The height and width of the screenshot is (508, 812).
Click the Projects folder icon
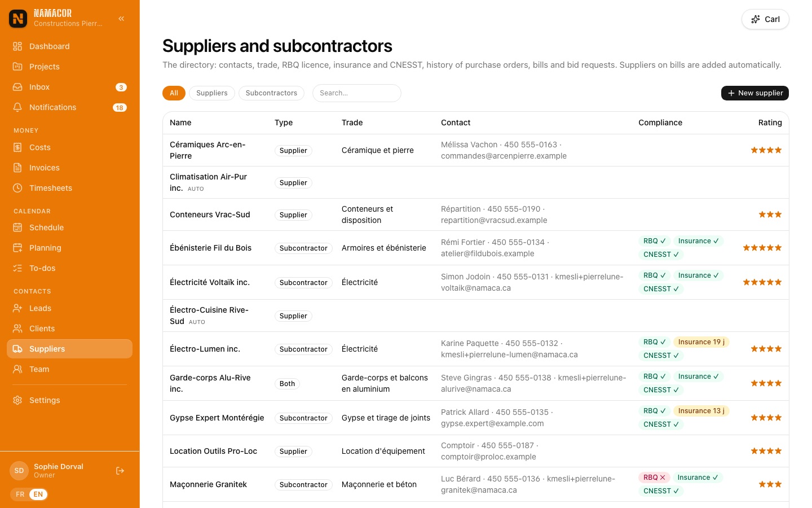pos(17,67)
